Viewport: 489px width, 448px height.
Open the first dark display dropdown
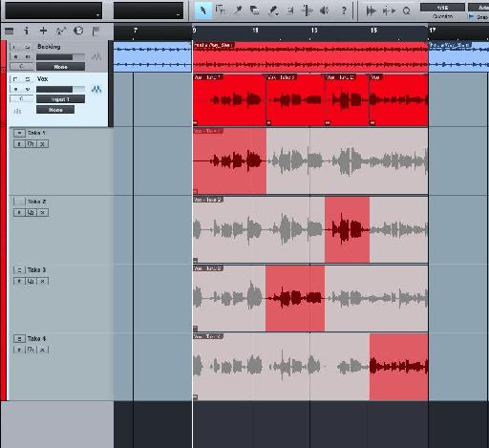click(53, 11)
